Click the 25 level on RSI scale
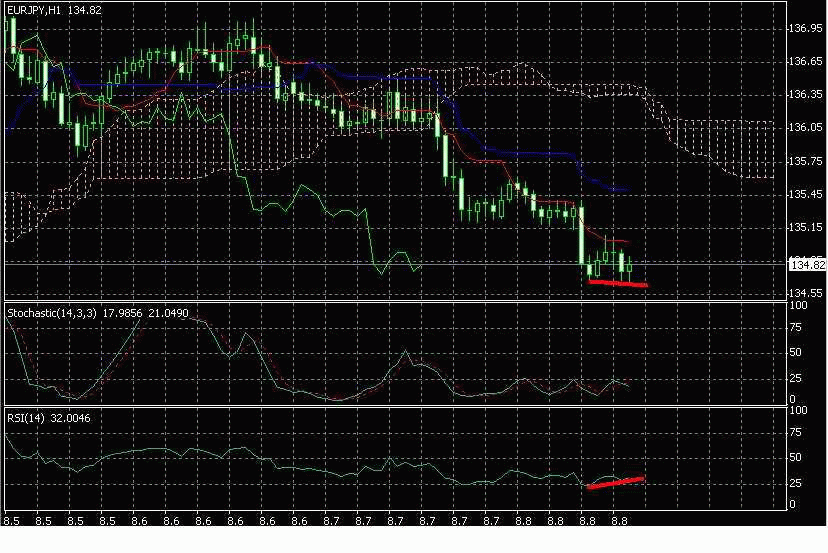 click(795, 483)
